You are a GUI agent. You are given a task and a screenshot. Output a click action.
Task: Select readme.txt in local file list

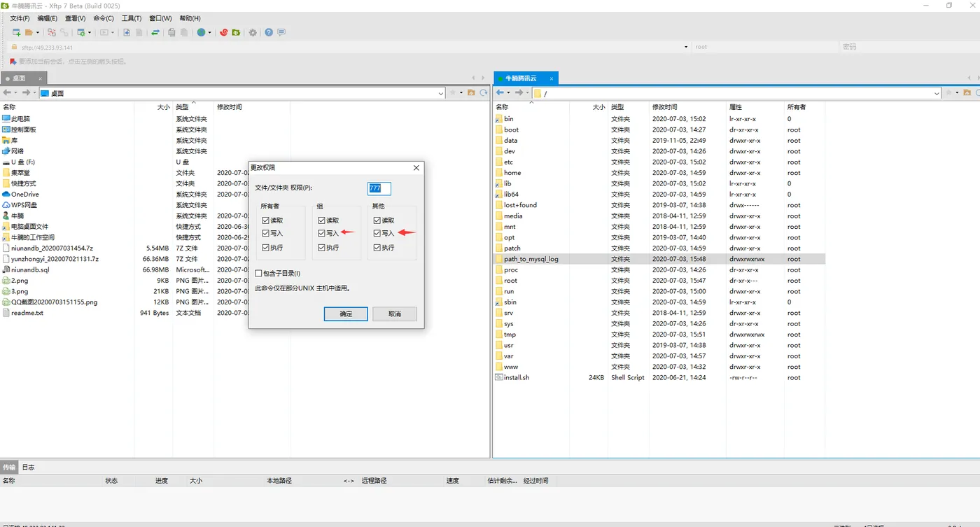pos(27,313)
